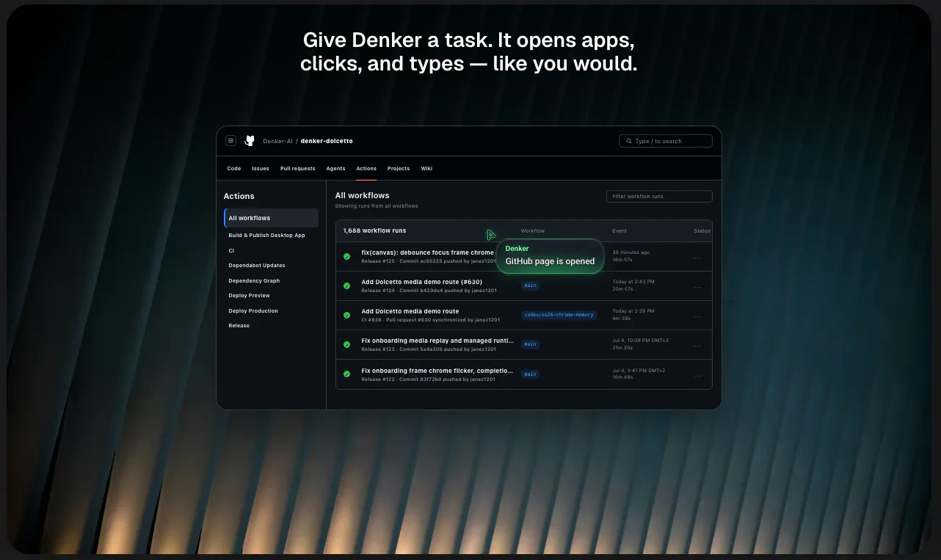Click the Release #125 commit ac95225 subtitle

click(428, 261)
